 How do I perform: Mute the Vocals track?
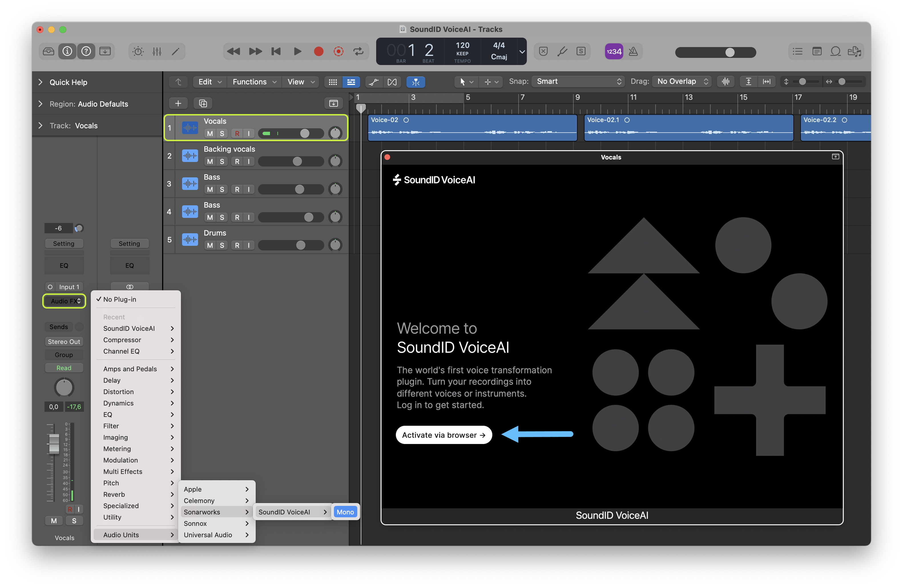click(x=210, y=133)
